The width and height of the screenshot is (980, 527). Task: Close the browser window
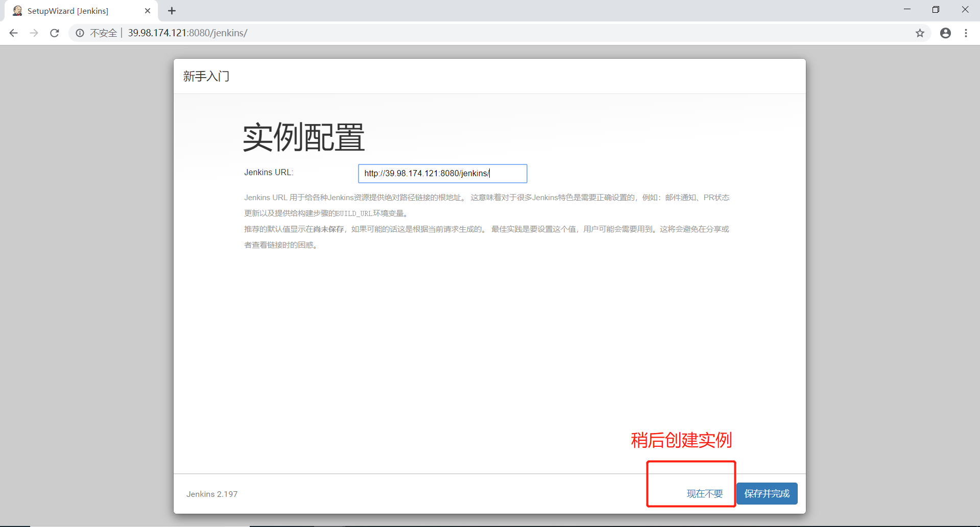[x=965, y=10]
